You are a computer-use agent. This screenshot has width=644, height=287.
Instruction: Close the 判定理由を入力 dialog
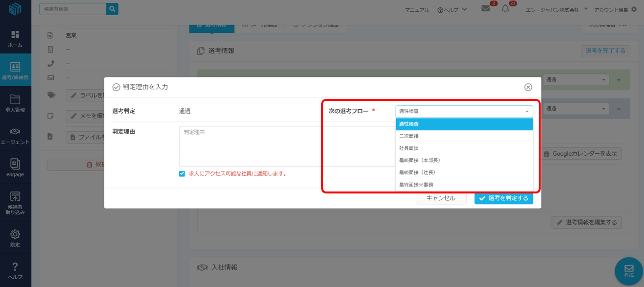pyautogui.click(x=528, y=87)
